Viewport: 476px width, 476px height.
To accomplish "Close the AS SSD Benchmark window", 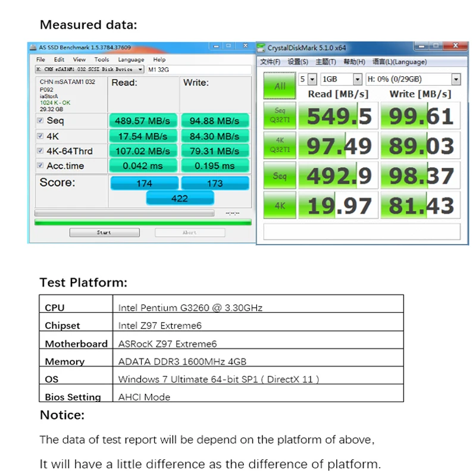I will [245, 46].
